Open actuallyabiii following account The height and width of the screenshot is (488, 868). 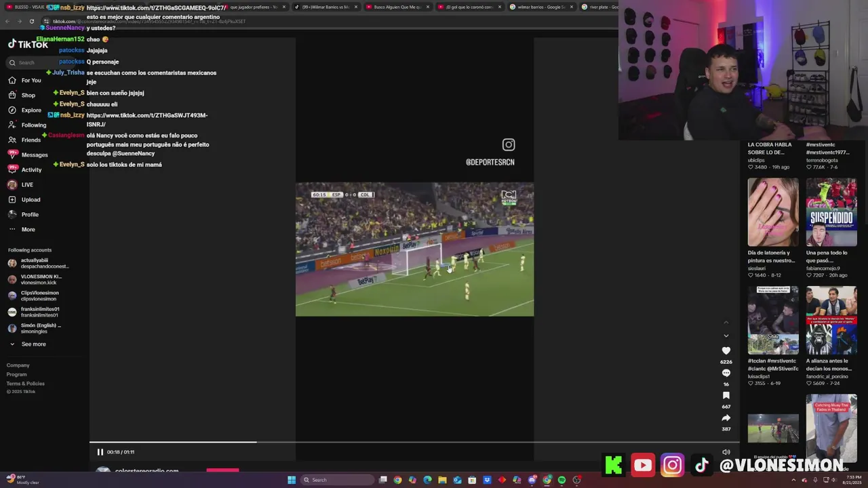[39, 263]
